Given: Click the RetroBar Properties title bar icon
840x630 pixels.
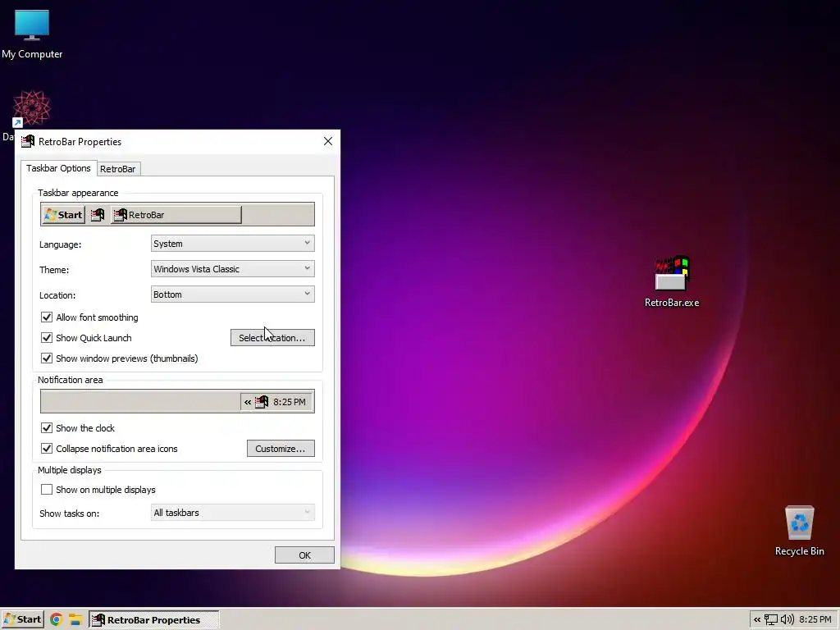Looking at the screenshot, I should (x=27, y=141).
